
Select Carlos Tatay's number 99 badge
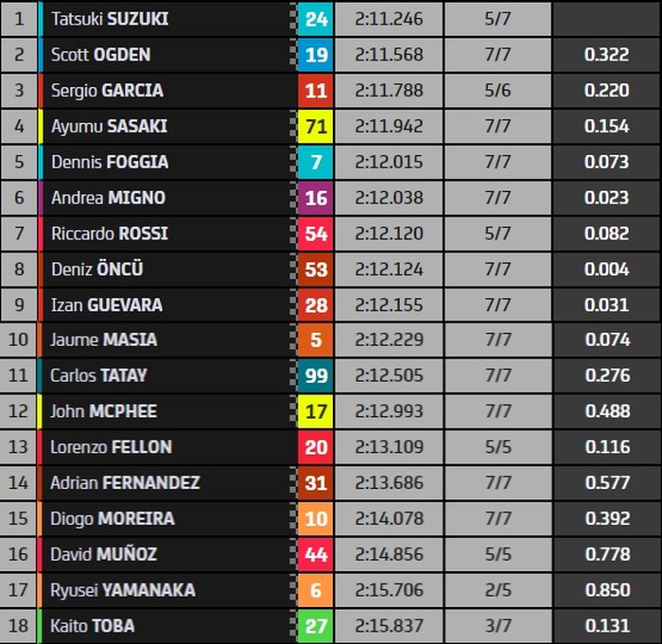click(x=316, y=375)
